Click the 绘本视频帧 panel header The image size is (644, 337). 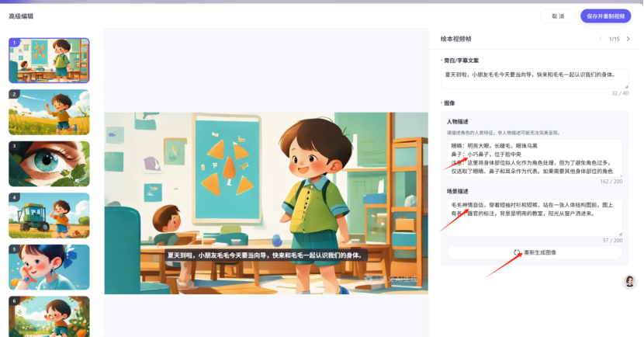[456, 39]
